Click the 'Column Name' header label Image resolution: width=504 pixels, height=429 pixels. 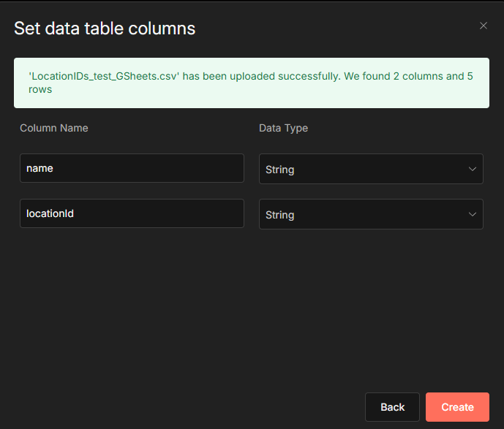(x=54, y=128)
